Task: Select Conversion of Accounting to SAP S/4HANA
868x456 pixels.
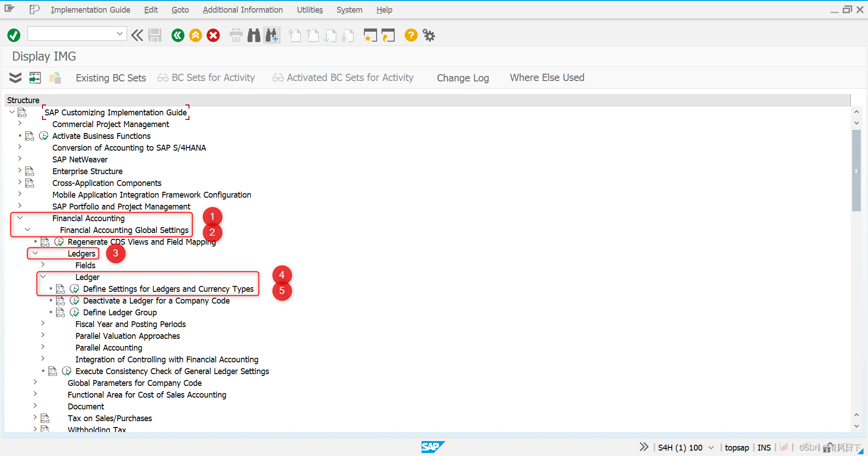Action: click(x=129, y=148)
